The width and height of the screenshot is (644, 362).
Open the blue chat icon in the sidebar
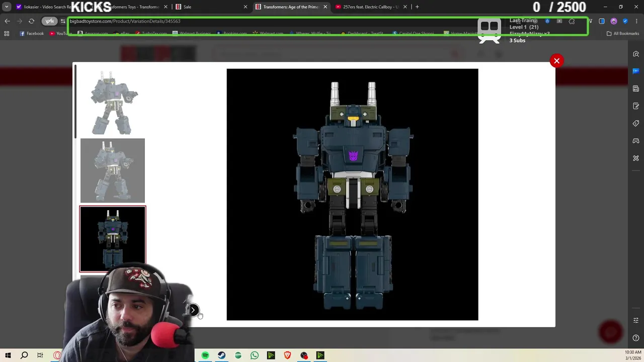(636, 71)
